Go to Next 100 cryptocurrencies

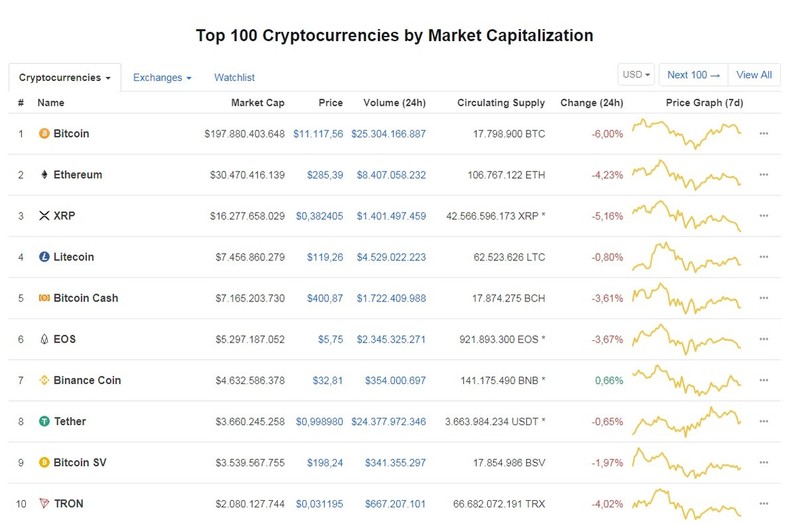pyautogui.click(x=694, y=75)
